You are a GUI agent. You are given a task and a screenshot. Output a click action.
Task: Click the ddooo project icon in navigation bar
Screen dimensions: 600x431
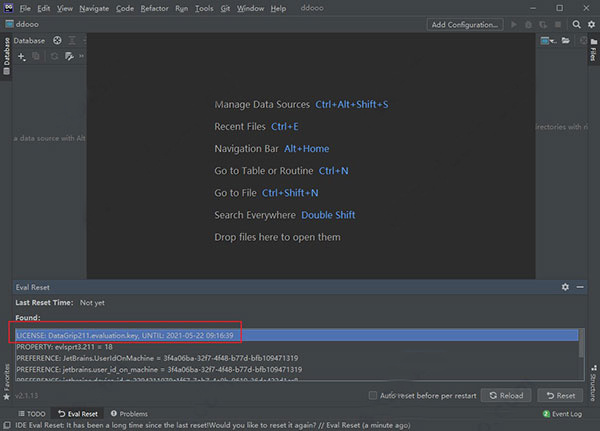coord(9,24)
